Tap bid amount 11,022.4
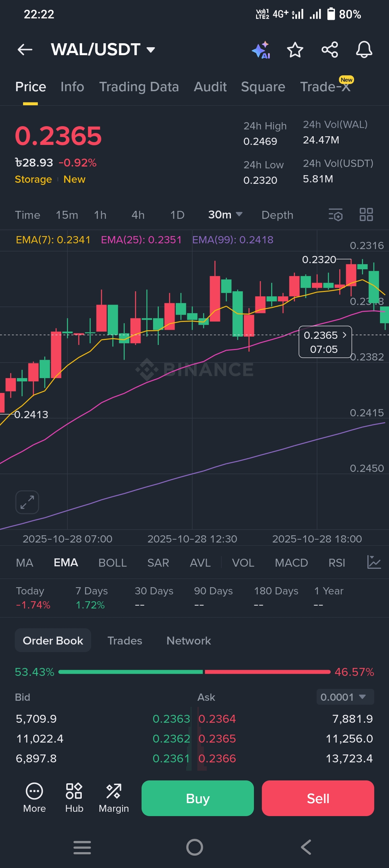Image resolution: width=389 pixels, height=868 pixels. click(40, 739)
